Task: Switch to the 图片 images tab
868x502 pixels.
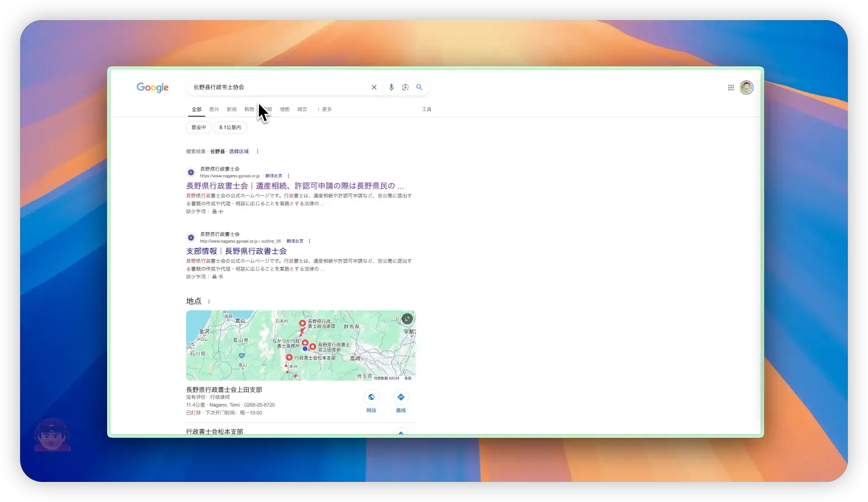Action: tap(214, 110)
